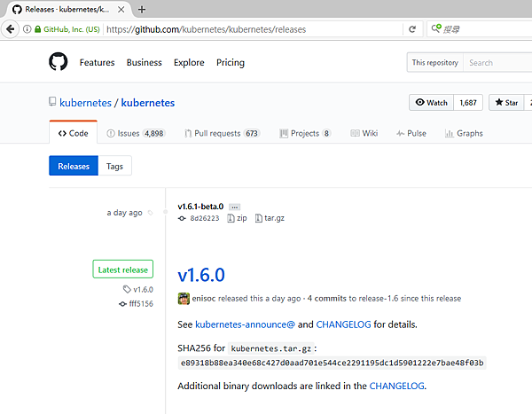Viewport: 532px width, 414px height.
Task: Click the search engine magnifier icon
Action: click(x=436, y=28)
